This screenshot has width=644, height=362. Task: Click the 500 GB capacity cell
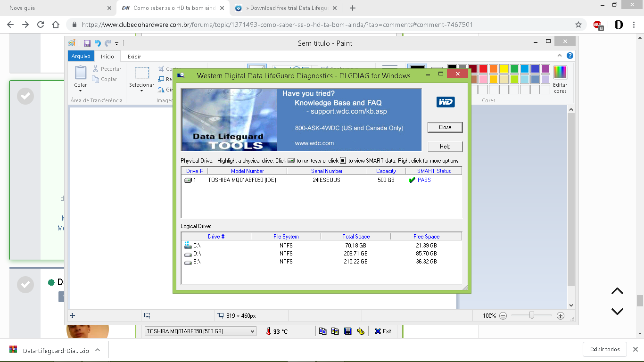point(386,180)
